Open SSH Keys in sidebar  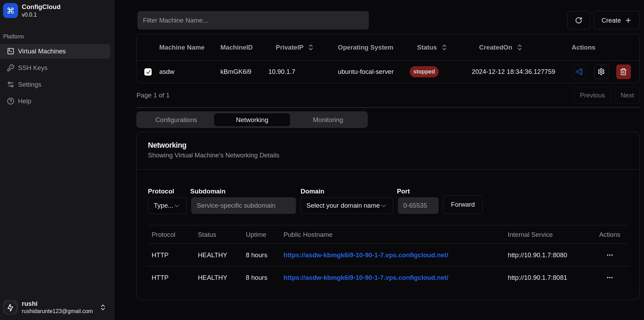click(x=33, y=68)
